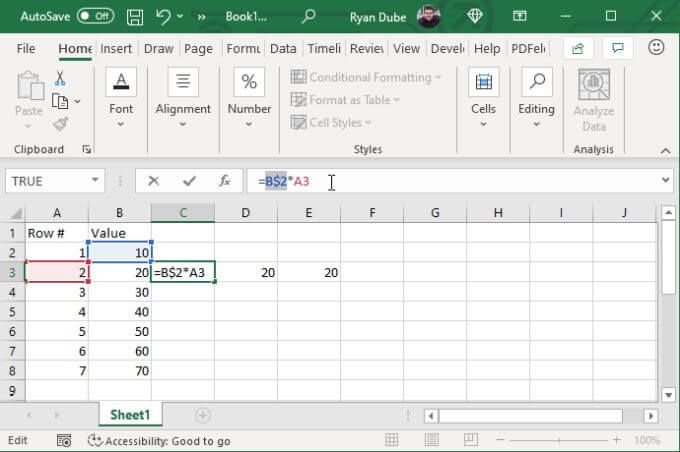The image size is (680, 452).
Task: Click the search magnifier in title bar
Action: (309, 16)
